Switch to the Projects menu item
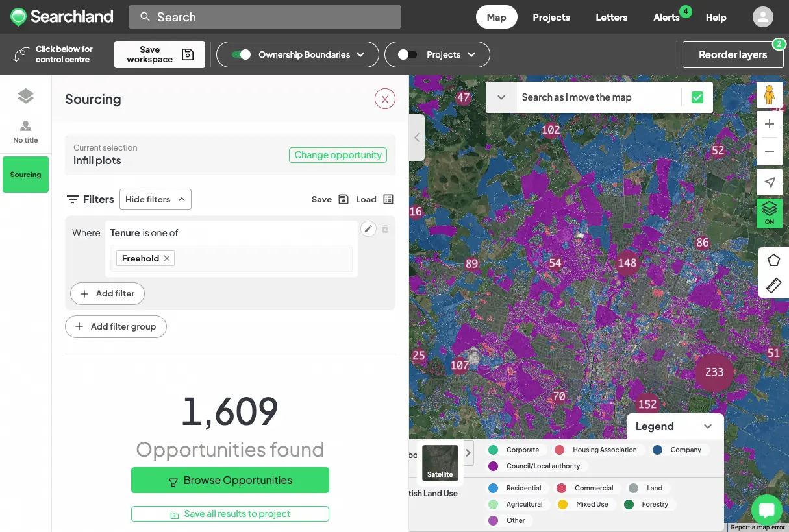 (x=551, y=18)
